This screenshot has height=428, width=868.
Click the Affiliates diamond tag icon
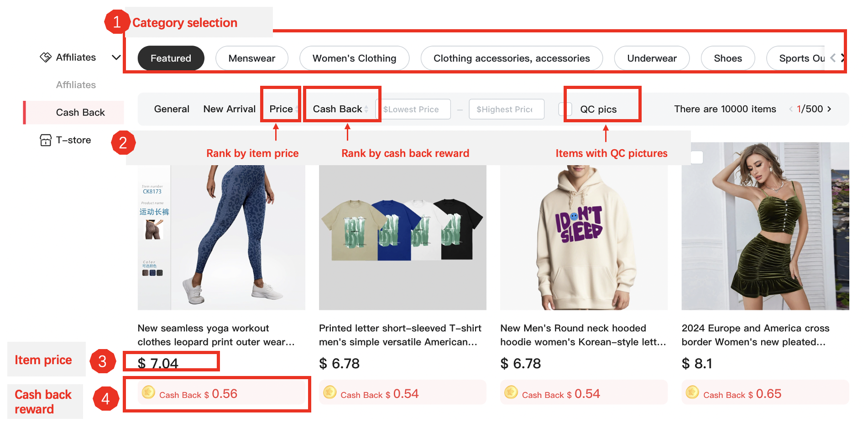(46, 57)
